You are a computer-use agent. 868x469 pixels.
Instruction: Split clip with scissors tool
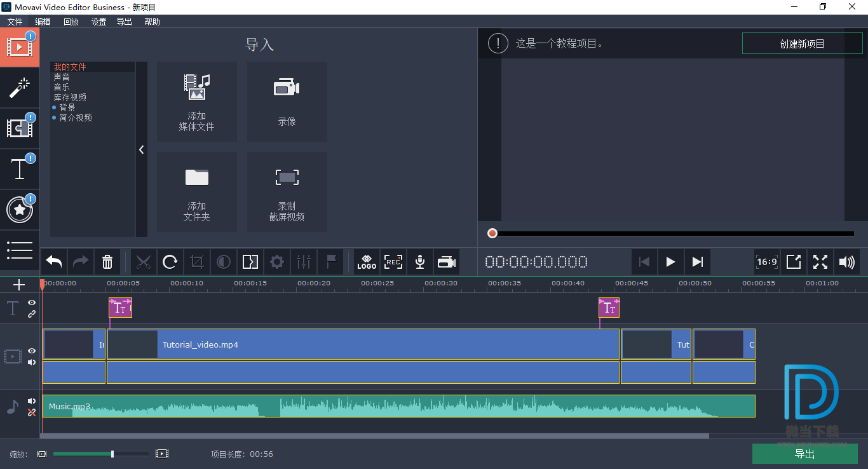click(144, 262)
